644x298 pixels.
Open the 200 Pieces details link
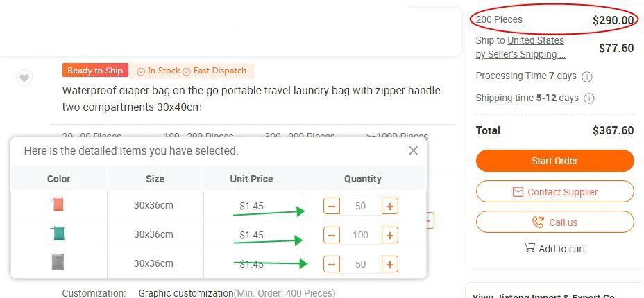point(499,19)
